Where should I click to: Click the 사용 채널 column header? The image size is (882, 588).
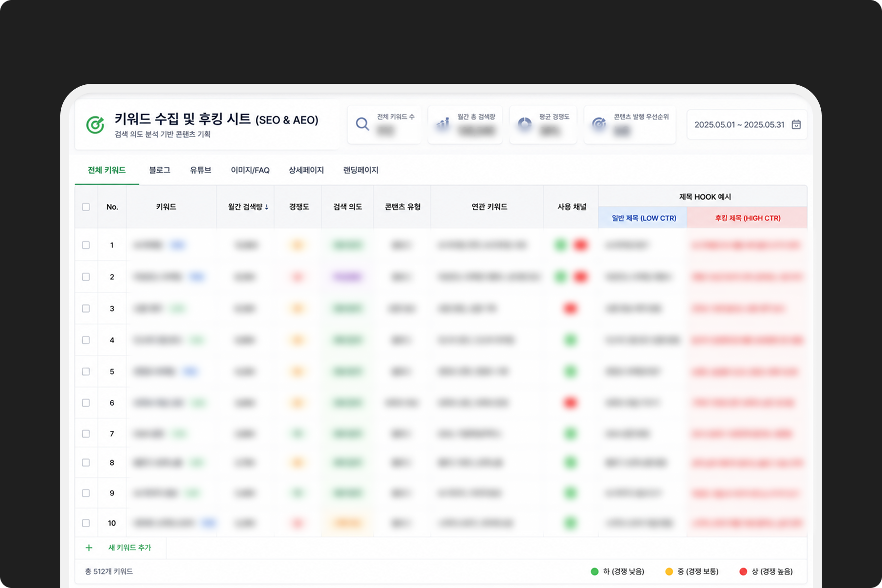click(572, 207)
